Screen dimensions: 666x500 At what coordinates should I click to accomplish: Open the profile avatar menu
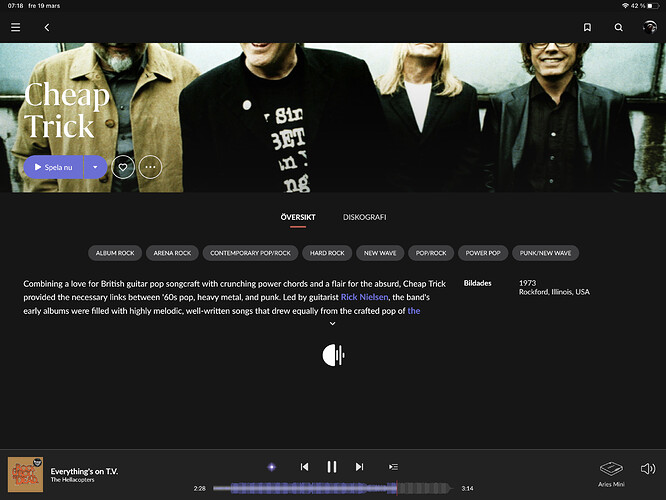coord(649,27)
